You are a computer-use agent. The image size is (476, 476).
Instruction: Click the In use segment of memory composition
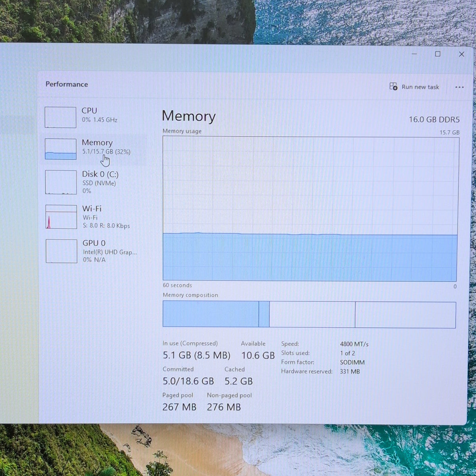[x=211, y=314]
